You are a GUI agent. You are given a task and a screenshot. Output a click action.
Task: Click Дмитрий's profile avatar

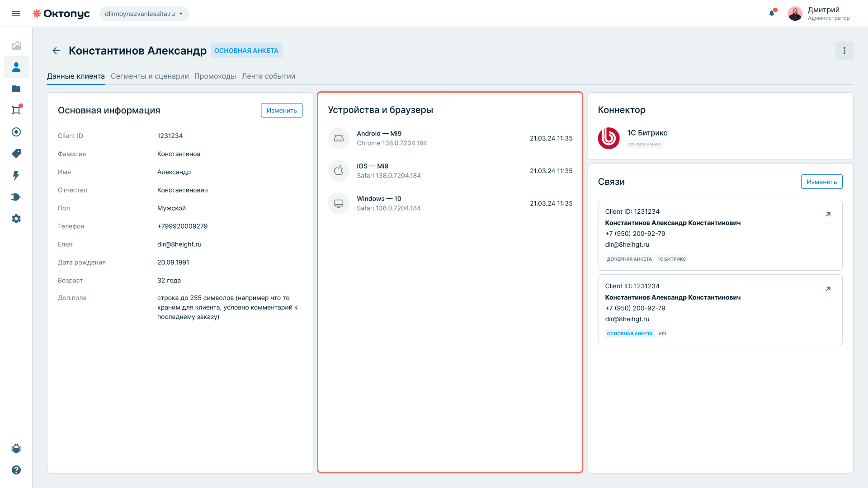(795, 14)
